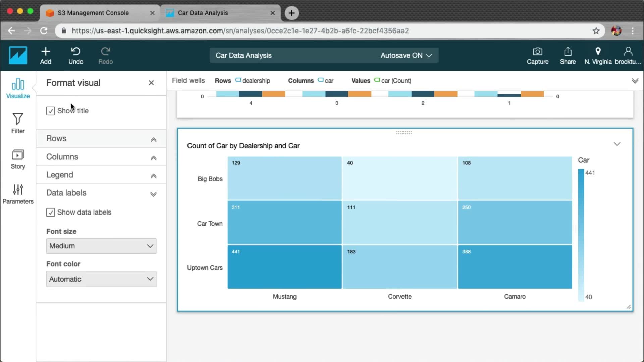Open the Font color Automatic dropdown
The width and height of the screenshot is (644, 362).
(101, 279)
